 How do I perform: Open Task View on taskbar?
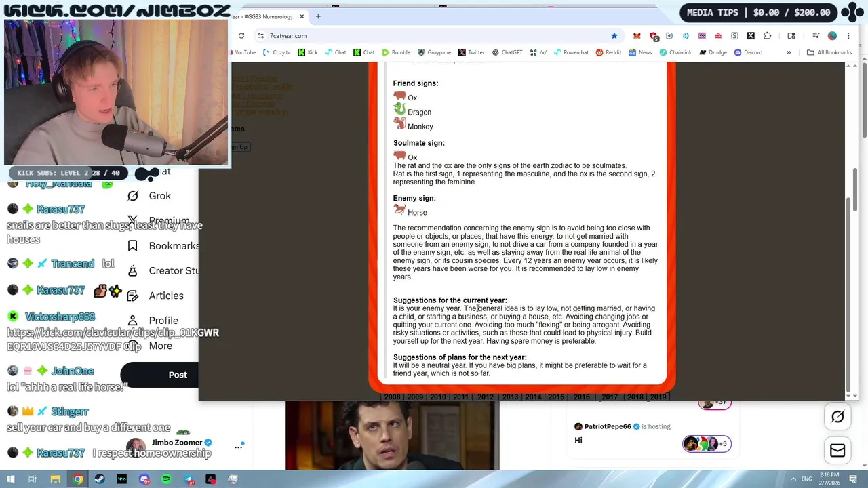[x=32, y=479]
